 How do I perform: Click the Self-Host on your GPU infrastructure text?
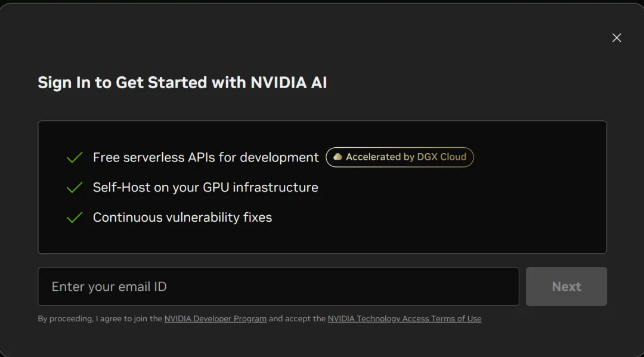tap(205, 188)
